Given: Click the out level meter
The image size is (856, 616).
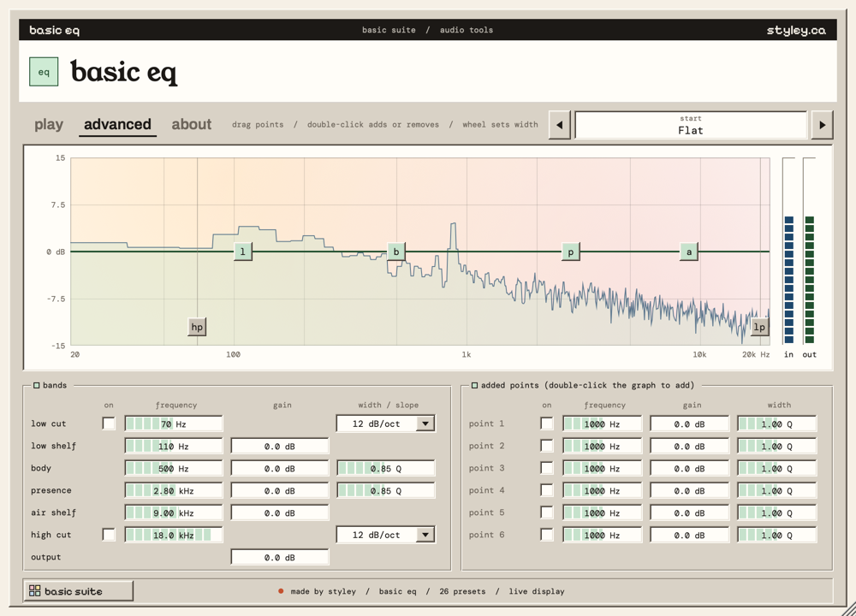Looking at the screenshot, I should 810,251.
